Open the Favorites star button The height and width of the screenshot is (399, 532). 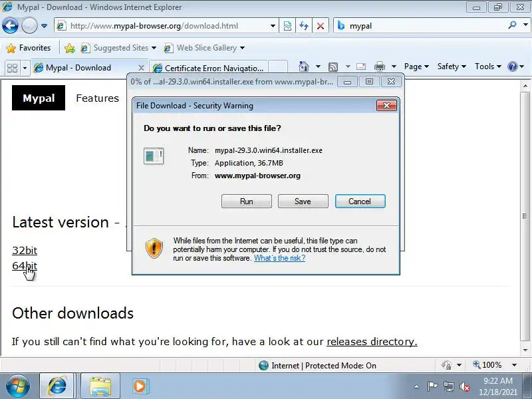(29, 48)
